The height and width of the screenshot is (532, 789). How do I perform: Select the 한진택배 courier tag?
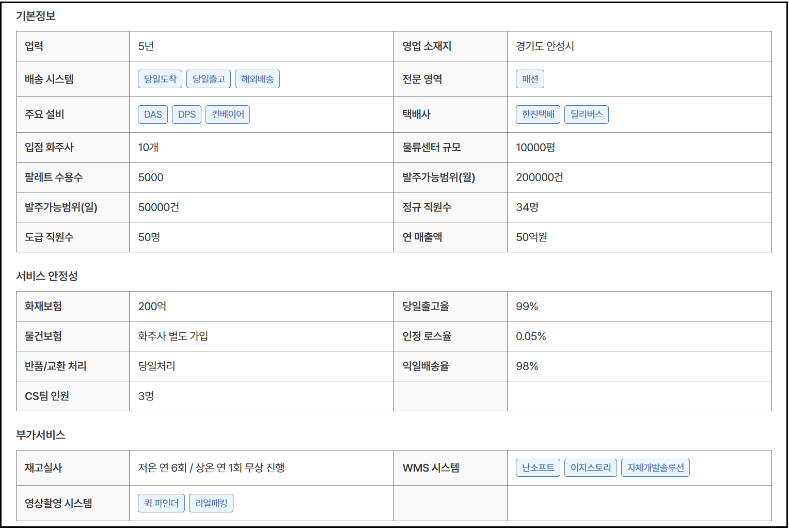click(538, 115)
